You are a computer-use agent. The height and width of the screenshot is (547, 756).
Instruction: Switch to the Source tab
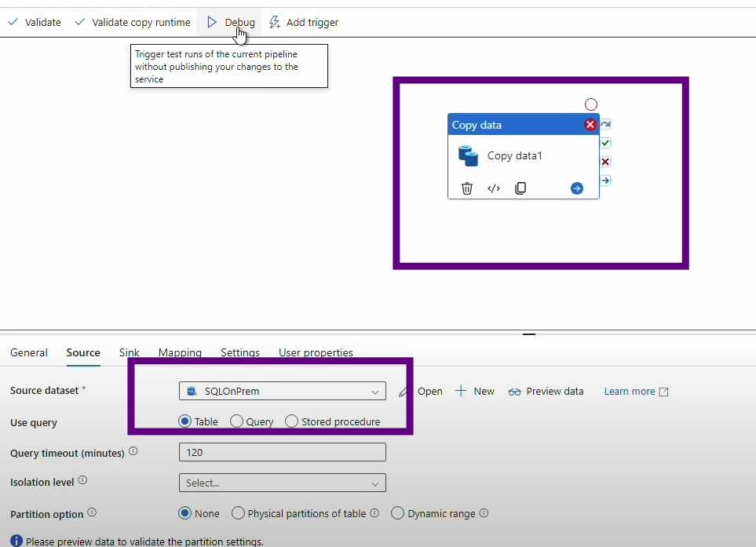[x=83, y=352]
